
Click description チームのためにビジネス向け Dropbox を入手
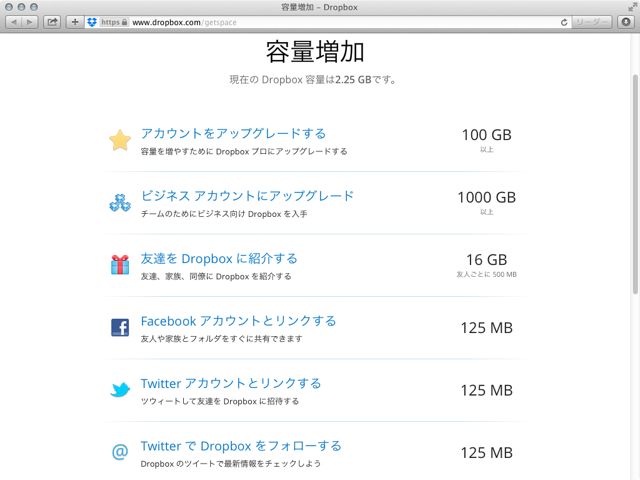tap(224, 214)
